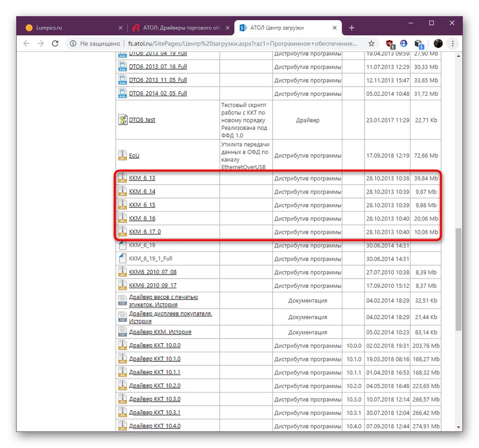Open the cube extension icon with badge

[x=418, y=44]
